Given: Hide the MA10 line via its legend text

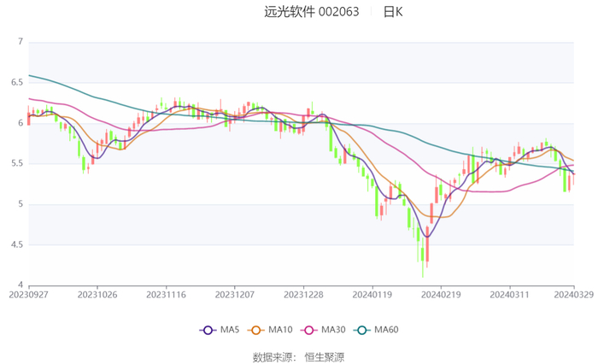Looking at the screenshot, I should pos(281,330).
